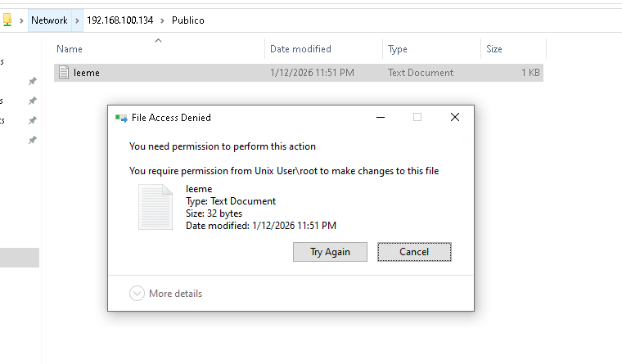Go to Network in the address breadcrumb
The width and height of the screenshot is (622, 364).
49,20
